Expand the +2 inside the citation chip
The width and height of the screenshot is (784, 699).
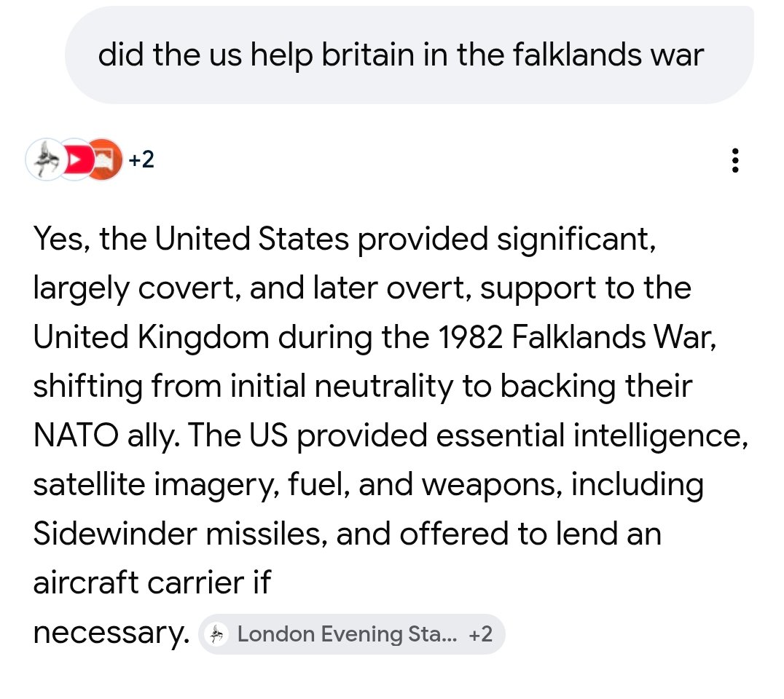[480, 634]
